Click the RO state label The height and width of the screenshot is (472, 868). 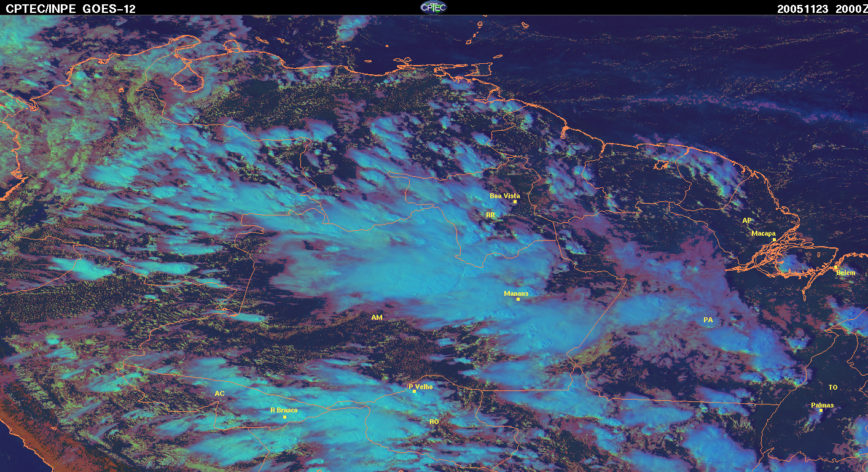434,422
